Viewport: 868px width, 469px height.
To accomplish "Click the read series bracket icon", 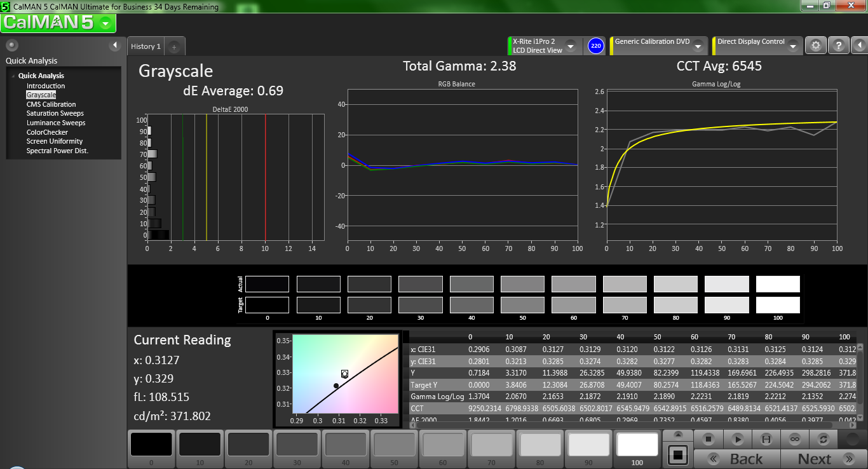I will 765,439.
